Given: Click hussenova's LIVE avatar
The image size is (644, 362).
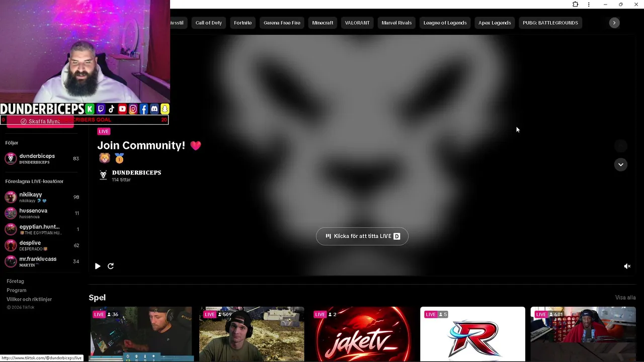Looking at the screenshot, I should coord(11,213).
